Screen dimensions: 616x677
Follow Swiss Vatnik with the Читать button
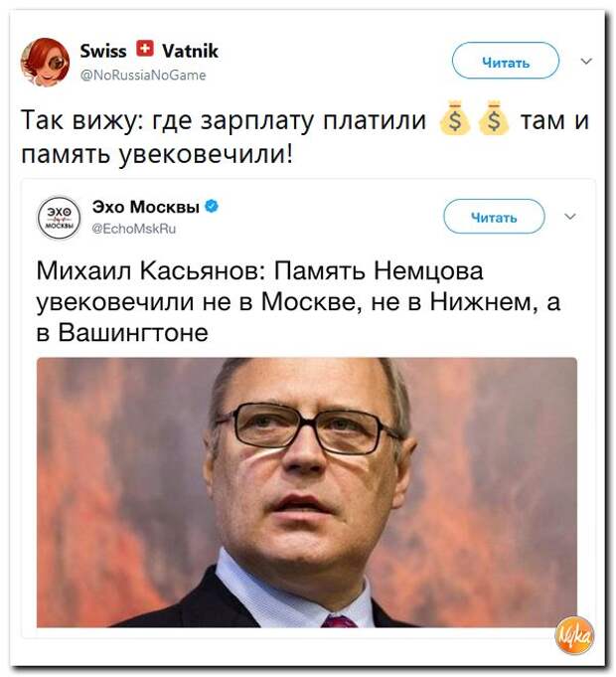[505, 61]
